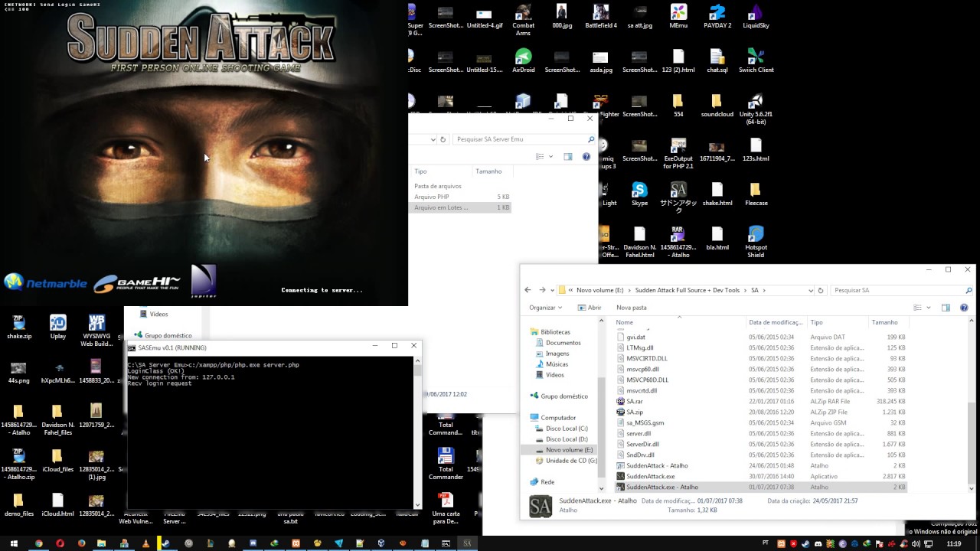980x551 pixels.
Task: Select gvi.dat file row
Action: [761, 337]
